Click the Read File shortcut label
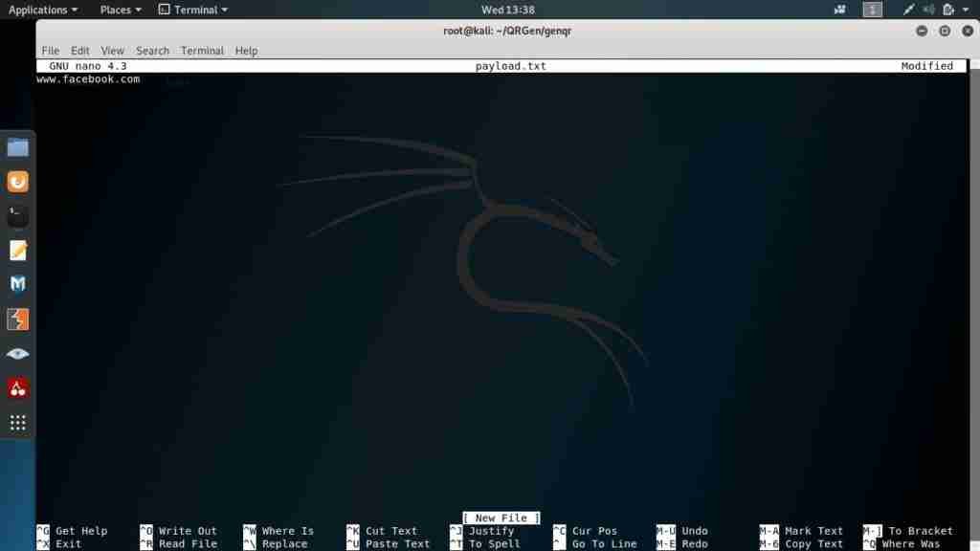Screen dimensions: 980x551 click(188, 543)
